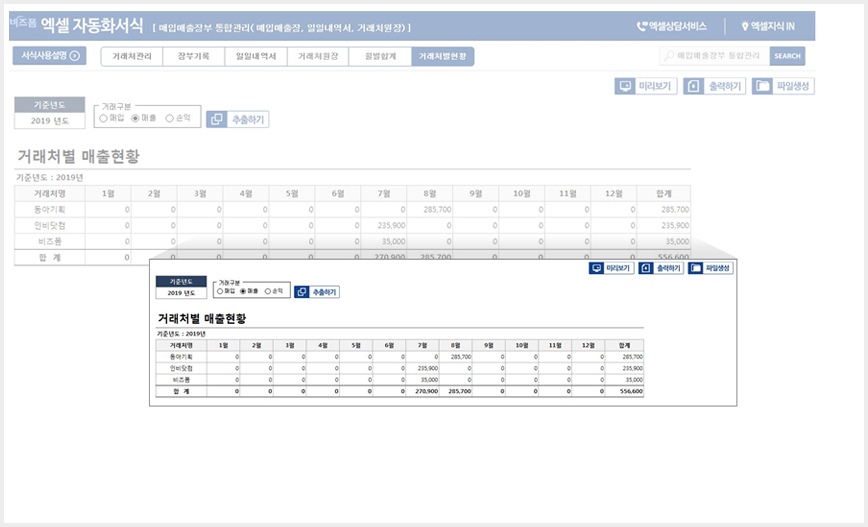Choose the 손익 radio in the enlarged 거래구분 box
Screen dimensions: 868x527
pos(268,291)
